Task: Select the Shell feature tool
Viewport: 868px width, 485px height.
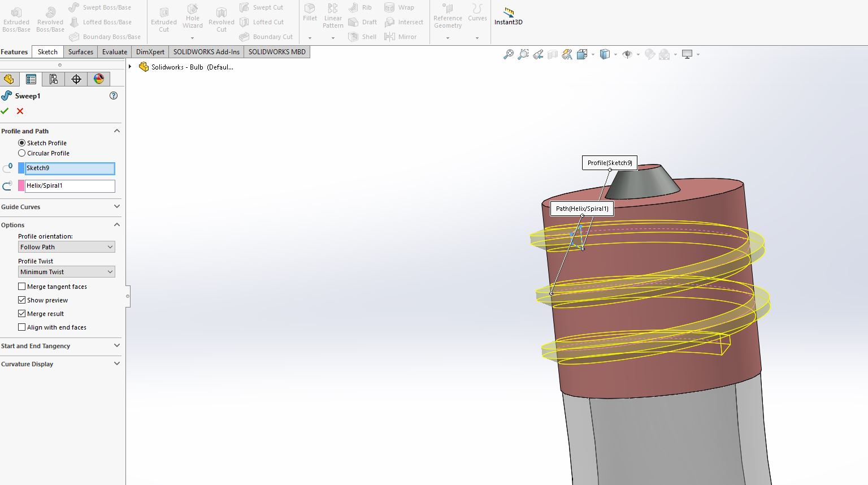Action: click(362, 36)
